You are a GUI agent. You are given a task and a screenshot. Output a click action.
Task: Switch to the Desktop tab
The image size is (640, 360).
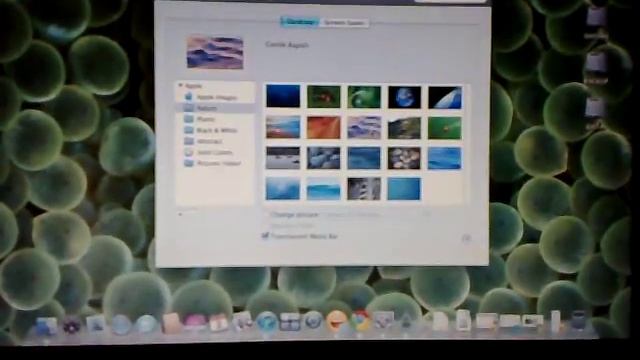point(300,22)
